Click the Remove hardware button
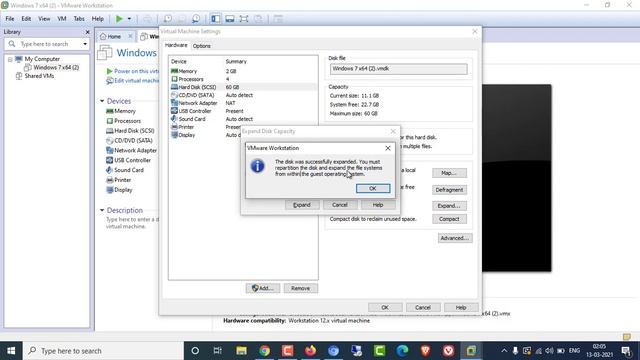This screenshot has height=360, width=640. click(300, 288)
